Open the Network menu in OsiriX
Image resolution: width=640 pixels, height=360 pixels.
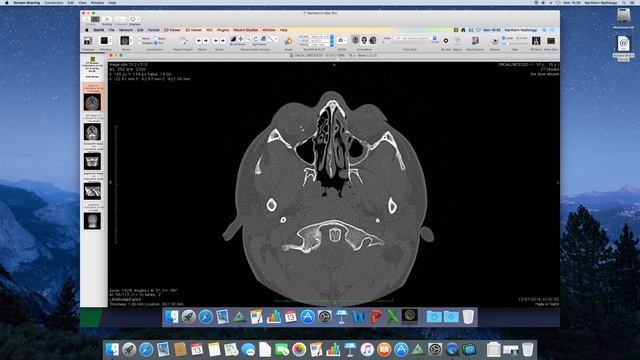(125, 30)
